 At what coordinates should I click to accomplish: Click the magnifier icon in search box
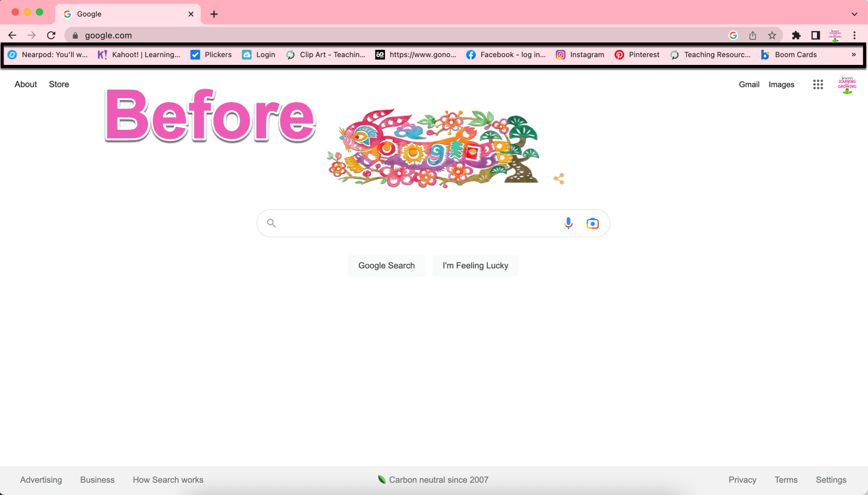click(x=272, y=223)
